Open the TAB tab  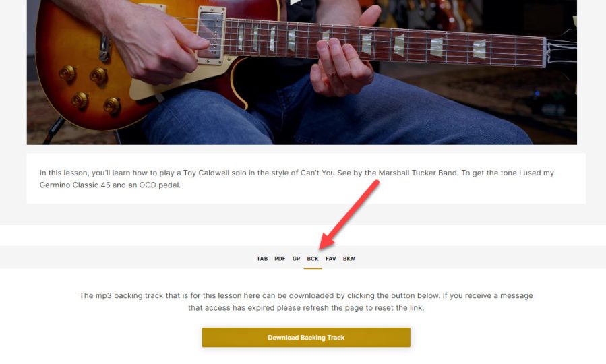262,259
